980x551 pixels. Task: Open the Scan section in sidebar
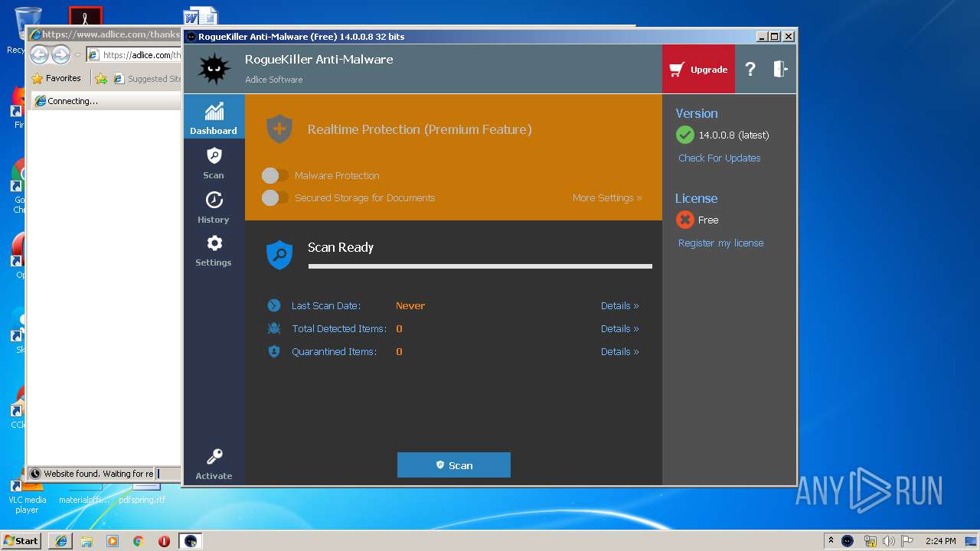pyautogui.click(x=214, y=163)
